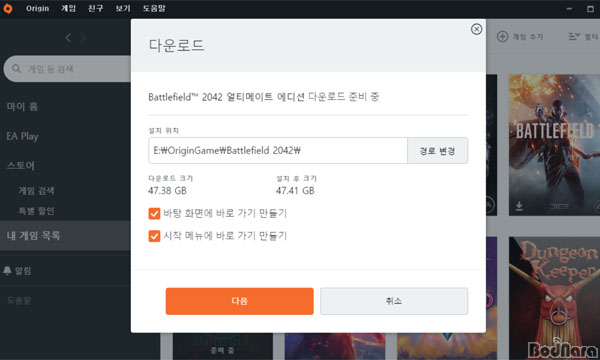Open the 보기 menu
600x360 pixels.
tap(123, 8)
